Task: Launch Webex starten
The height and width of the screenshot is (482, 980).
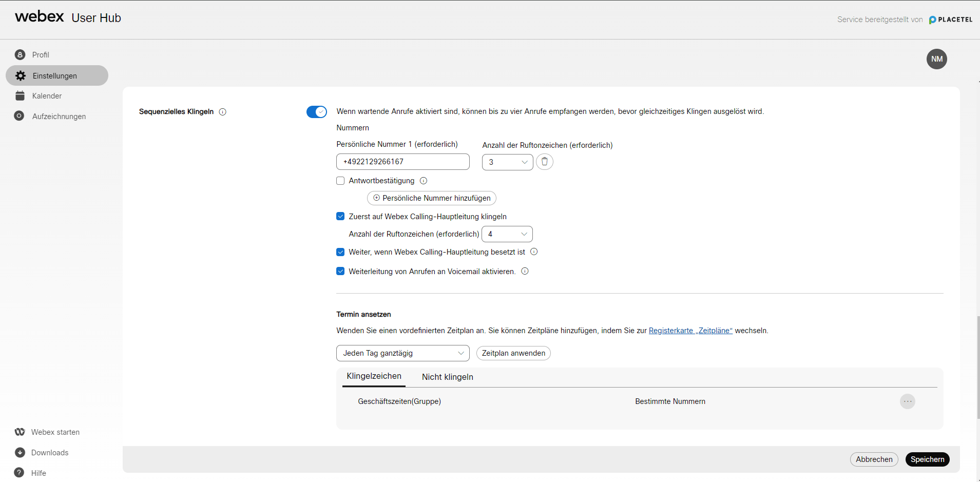Action: (x=55, y=432)
